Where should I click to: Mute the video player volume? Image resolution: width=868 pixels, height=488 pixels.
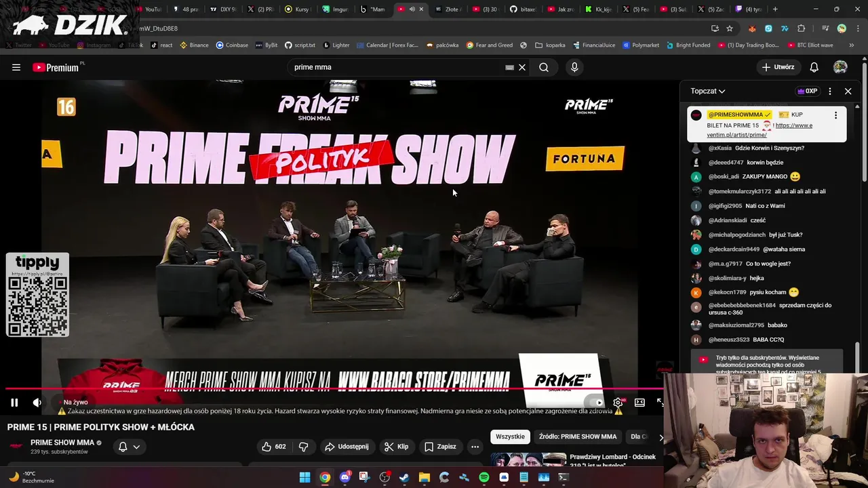coord(37,403)
